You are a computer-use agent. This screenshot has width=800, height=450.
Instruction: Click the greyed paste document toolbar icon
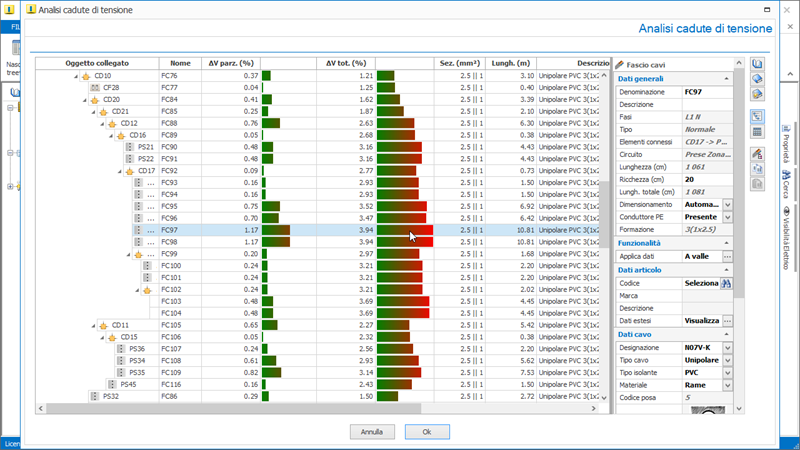[x=757, y=184]
